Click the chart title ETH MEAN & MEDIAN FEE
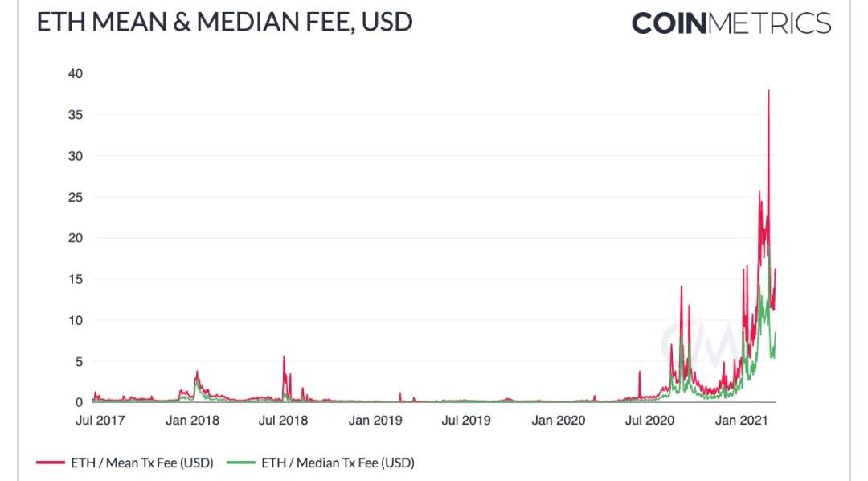This screenshot has width=868, height=481. (x=224, y=22)
